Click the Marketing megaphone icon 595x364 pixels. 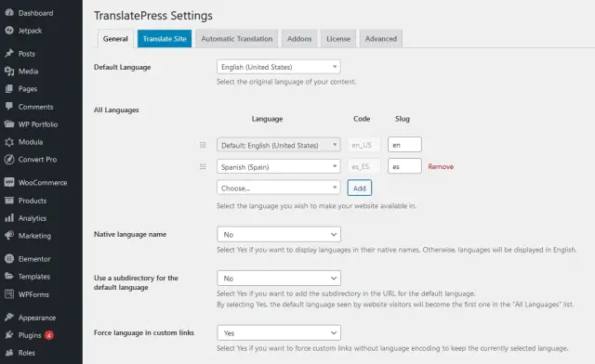[x=9, y=236]
